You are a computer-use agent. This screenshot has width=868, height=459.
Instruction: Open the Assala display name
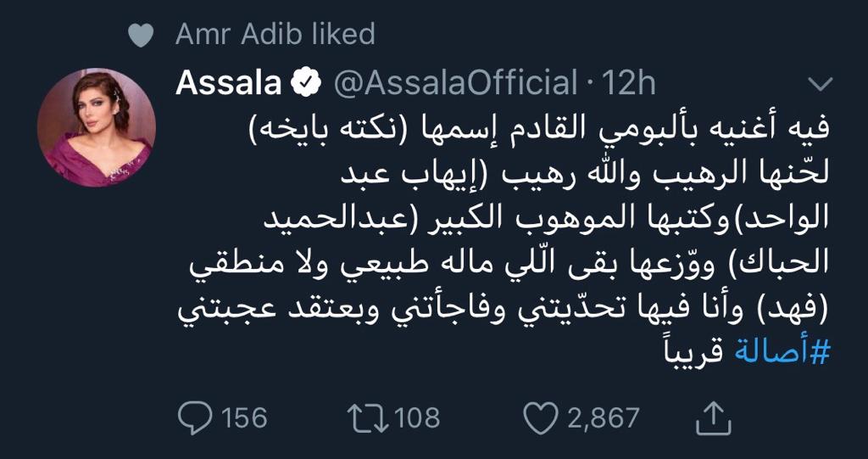pyautogui.click(x=229, y=83)
